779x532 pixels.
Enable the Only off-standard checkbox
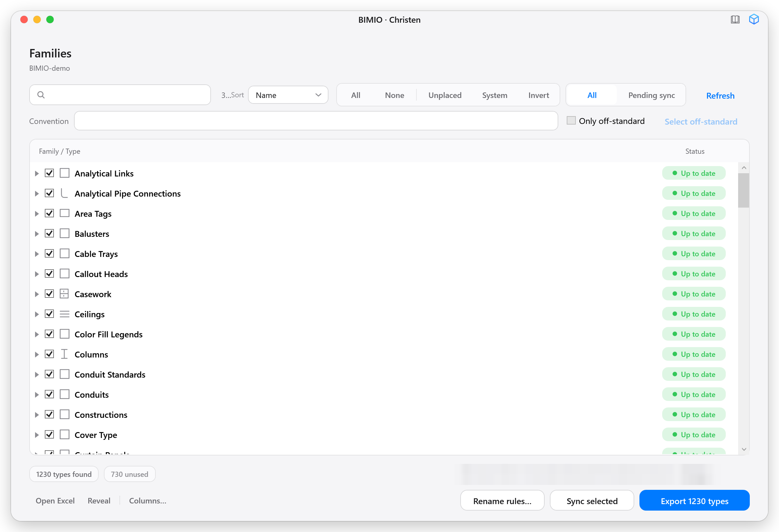(x=571, y=121)
